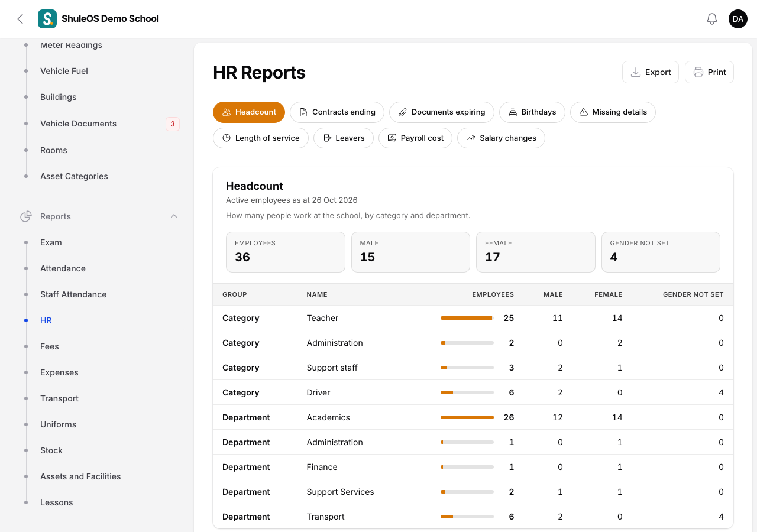Open the Transport report in sidebar
The height and width of the screenshot is (532, 757).
(59, 398)
